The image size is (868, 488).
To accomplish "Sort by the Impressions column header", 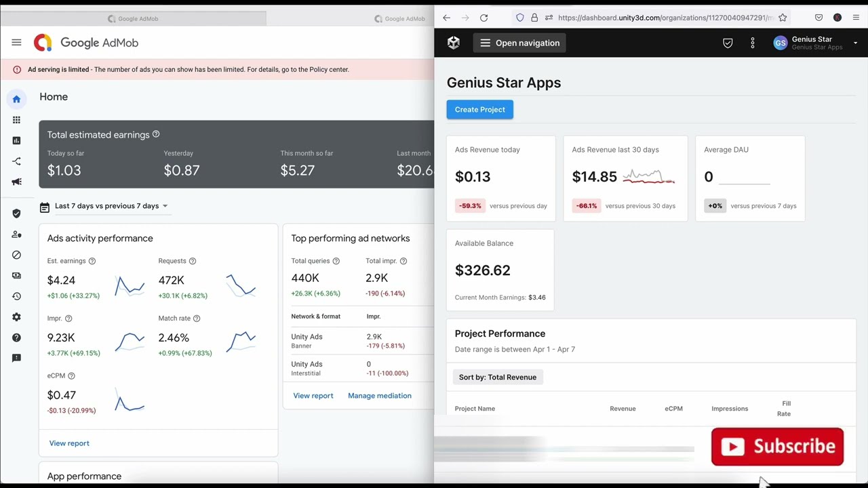I will tap(730, 409).
